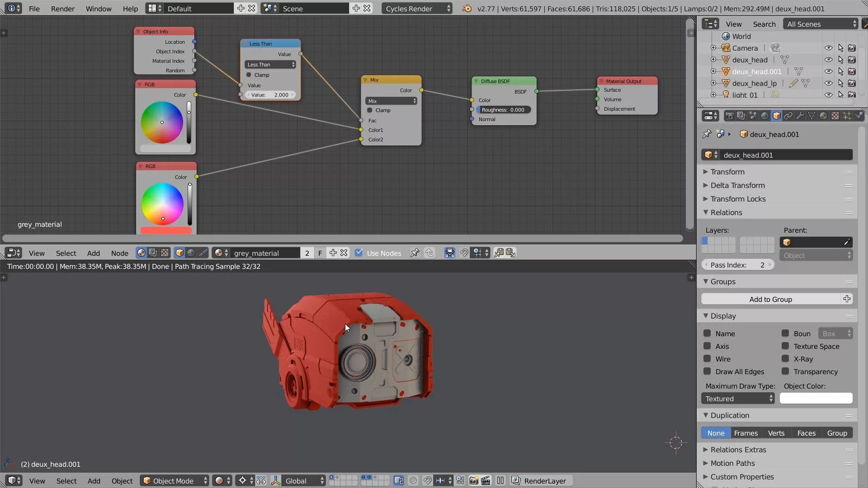Click the Add to Group button
This screenshot has width=868, height=488.
[x=770, y=299]
